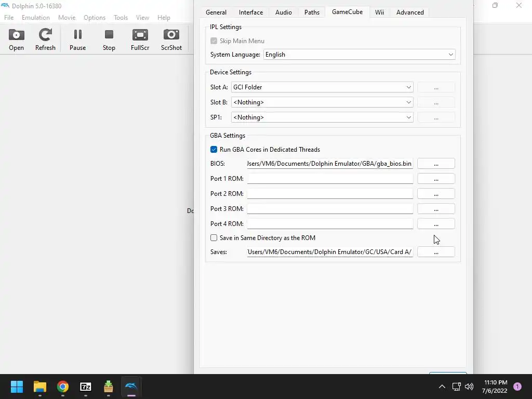The height and width of the screenshot is (399, 532).
Task: Switch to the Wii tab
Action: 379,12
